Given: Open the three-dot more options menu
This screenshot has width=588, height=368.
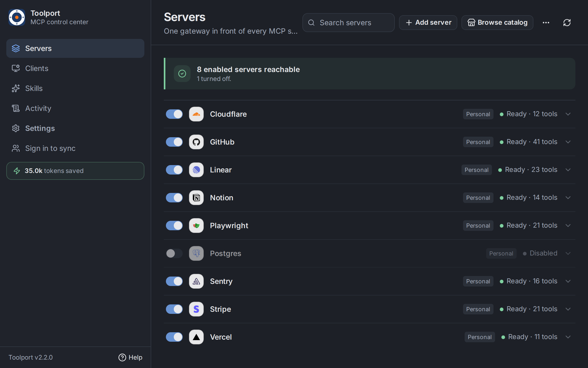Looking at the screenshot, I should [x=546, y=23].
